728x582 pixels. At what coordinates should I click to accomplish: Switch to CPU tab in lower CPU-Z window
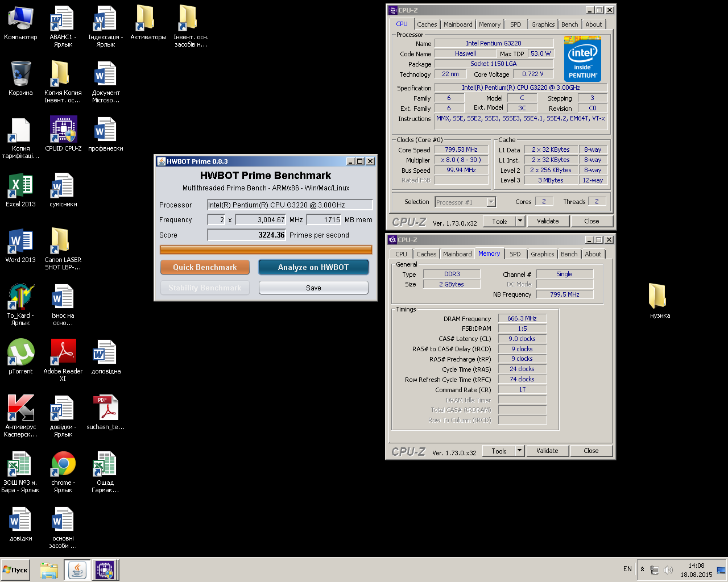[402, 254]
